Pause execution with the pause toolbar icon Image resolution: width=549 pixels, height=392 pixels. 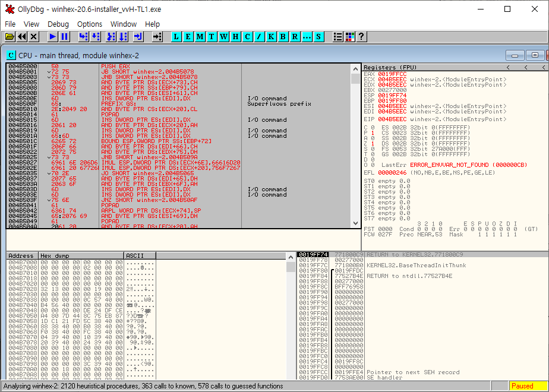(65, 36)
